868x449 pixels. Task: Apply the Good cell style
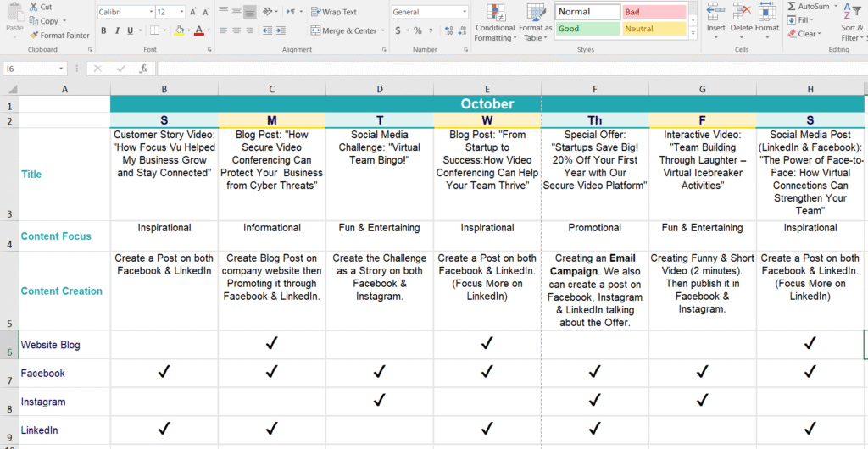[x=588, y=29]
